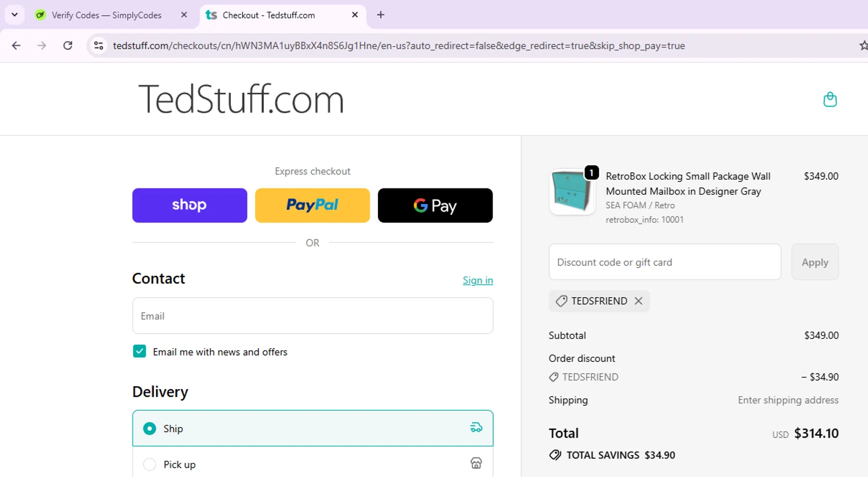Click the TEDSFRIEND tag icon in discount chip
The width and height of the screenshot is (868, 477).
click(x=561, y=301)
